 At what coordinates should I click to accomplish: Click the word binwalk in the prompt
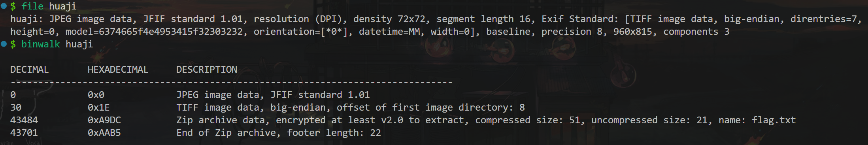(40, 44)
